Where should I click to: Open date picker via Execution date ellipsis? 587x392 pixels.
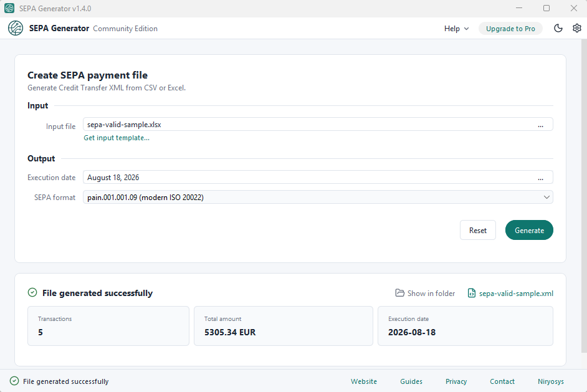pos(541,178)
